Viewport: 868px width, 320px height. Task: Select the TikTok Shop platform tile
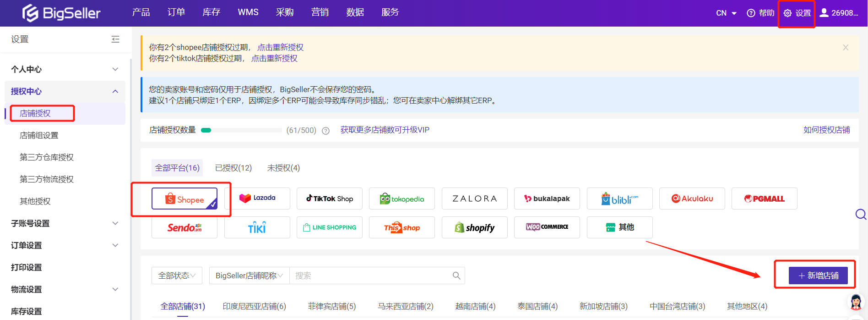tap(329, 199)
